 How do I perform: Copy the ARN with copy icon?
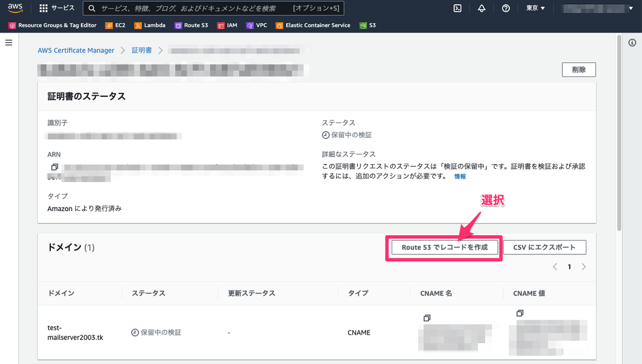55,167
